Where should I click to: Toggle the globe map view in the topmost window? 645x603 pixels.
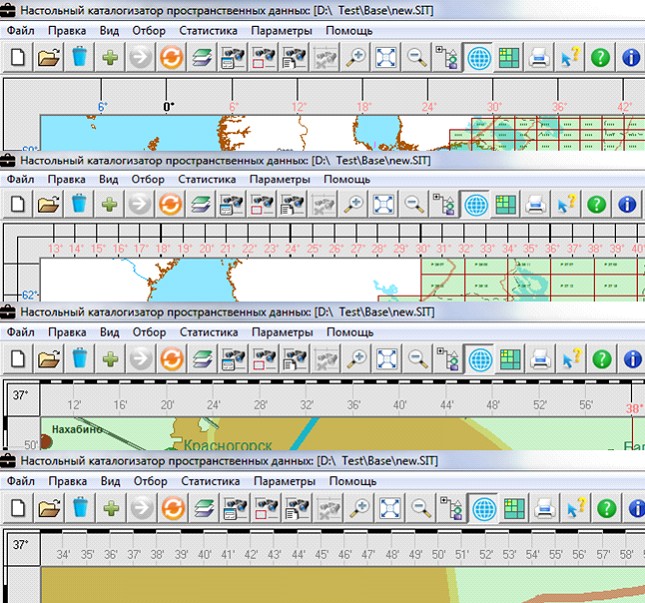tap(479, 58)
